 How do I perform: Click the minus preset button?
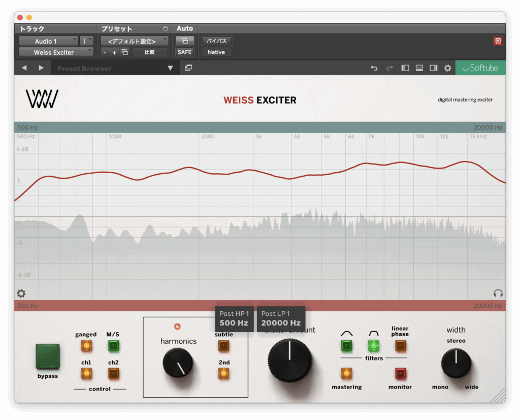(x=105, y=52)
